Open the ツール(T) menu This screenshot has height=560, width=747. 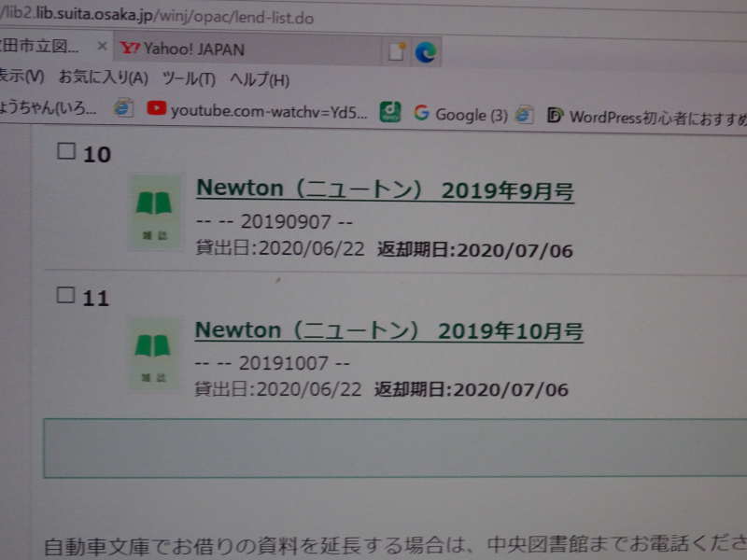pos(190,78)
